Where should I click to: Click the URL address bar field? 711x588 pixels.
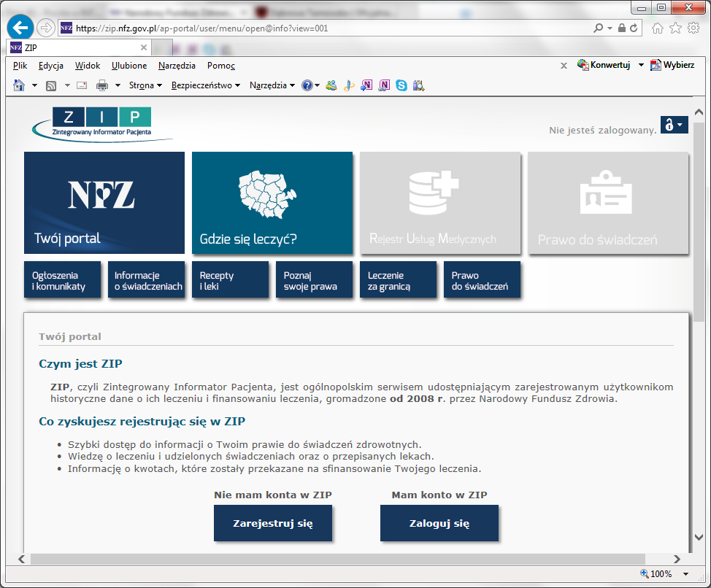(328, 28)
